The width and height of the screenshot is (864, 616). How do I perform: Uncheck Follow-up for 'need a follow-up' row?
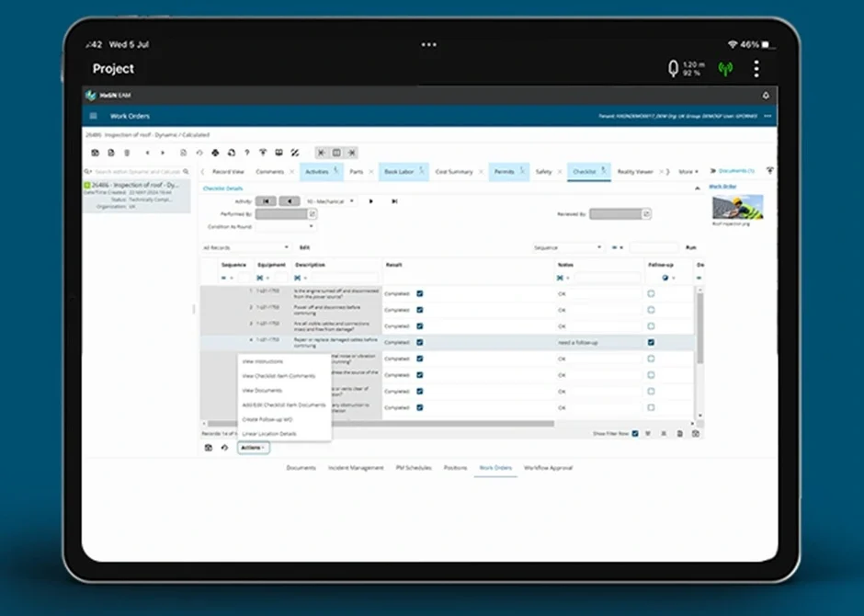[651, 342]
